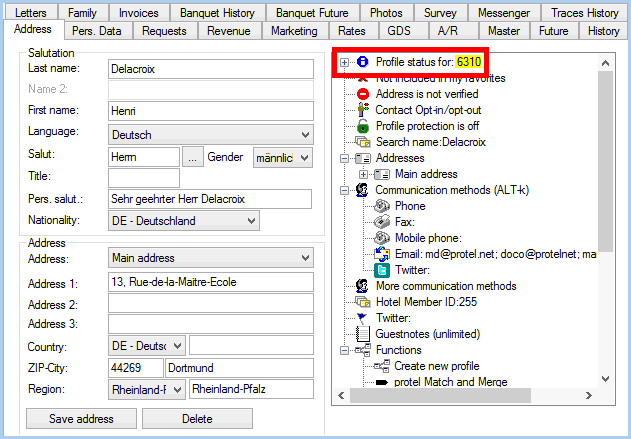Screen dimensions: 631x439
Task: Expand the Profile status tree node
Action: (x=345, y=62)
